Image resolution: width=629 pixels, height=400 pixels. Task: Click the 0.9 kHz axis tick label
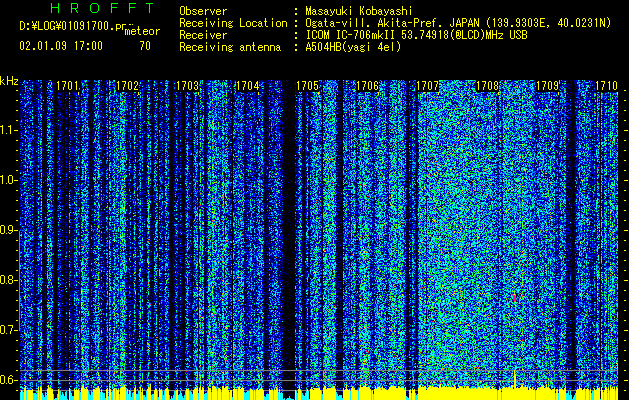pyautogui.click(x=8, y=230)
